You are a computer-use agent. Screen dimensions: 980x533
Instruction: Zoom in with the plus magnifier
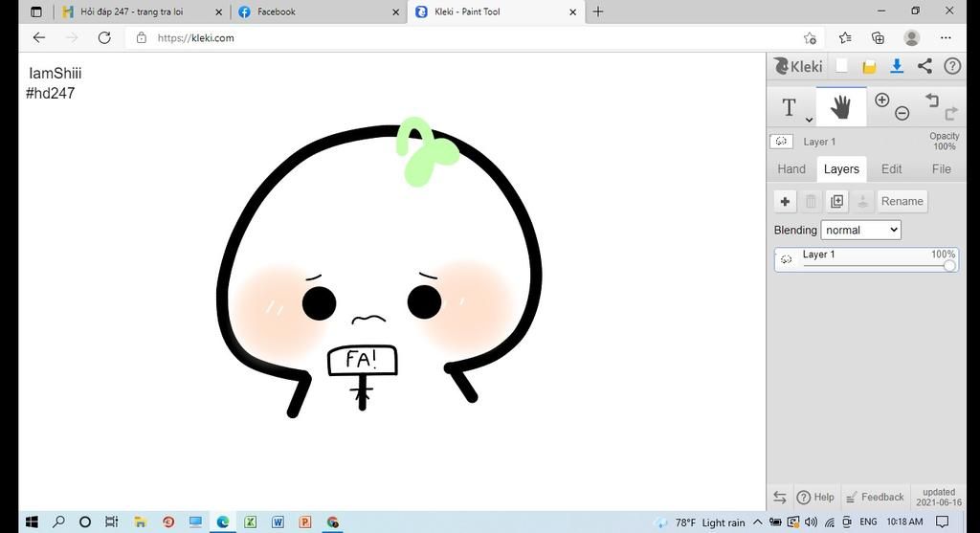click(881, 100)
